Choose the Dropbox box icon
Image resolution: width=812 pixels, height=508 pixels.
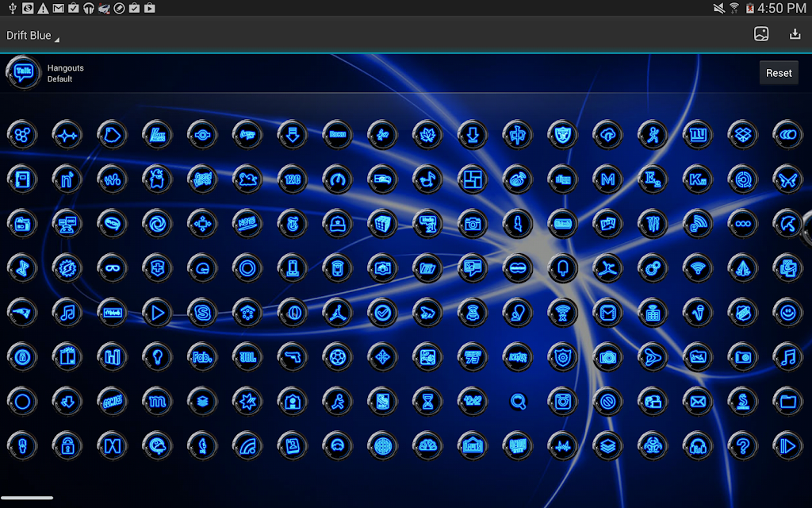click(743, 135)
